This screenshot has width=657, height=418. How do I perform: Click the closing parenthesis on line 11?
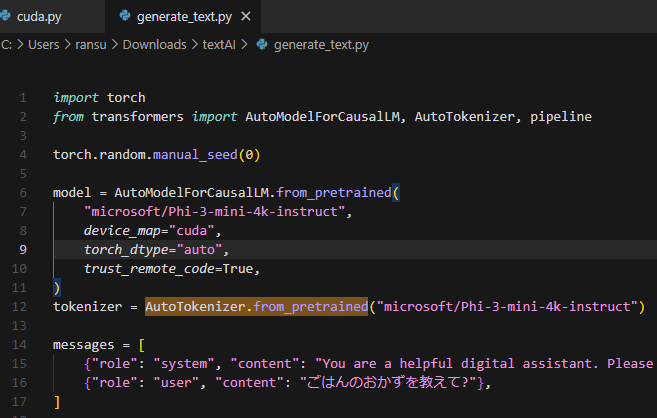tap(57, 288)
